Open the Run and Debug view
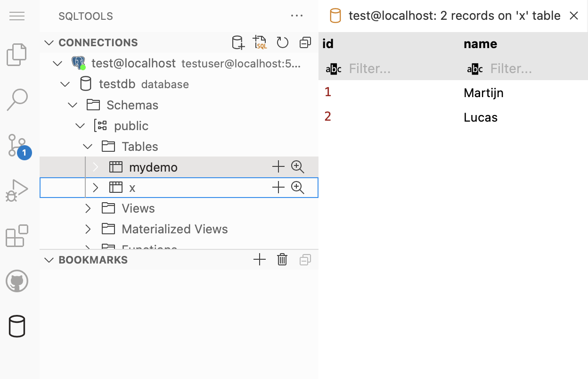 pyautogui.click(x=17, y=190)
